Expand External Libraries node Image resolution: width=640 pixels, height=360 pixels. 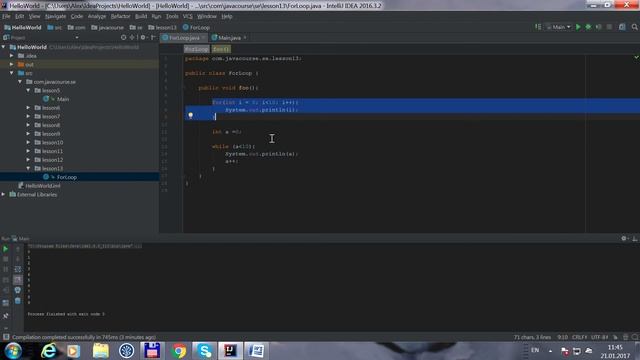tap(4, 194)
